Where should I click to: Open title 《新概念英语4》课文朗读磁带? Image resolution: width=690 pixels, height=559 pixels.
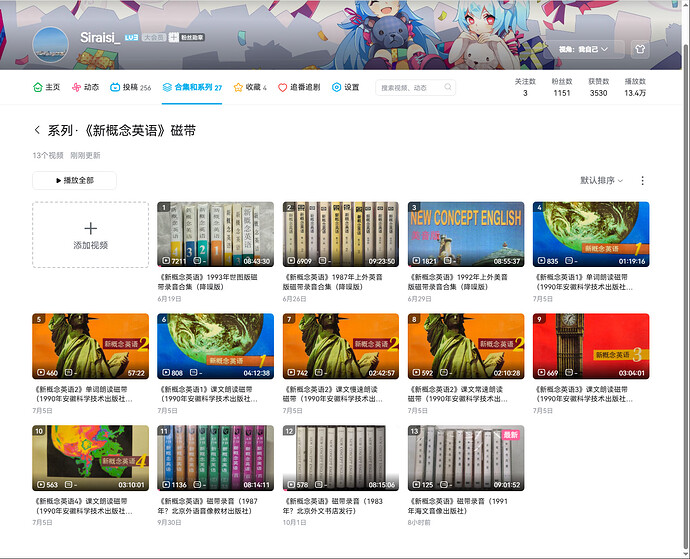(x=83, y=506)
